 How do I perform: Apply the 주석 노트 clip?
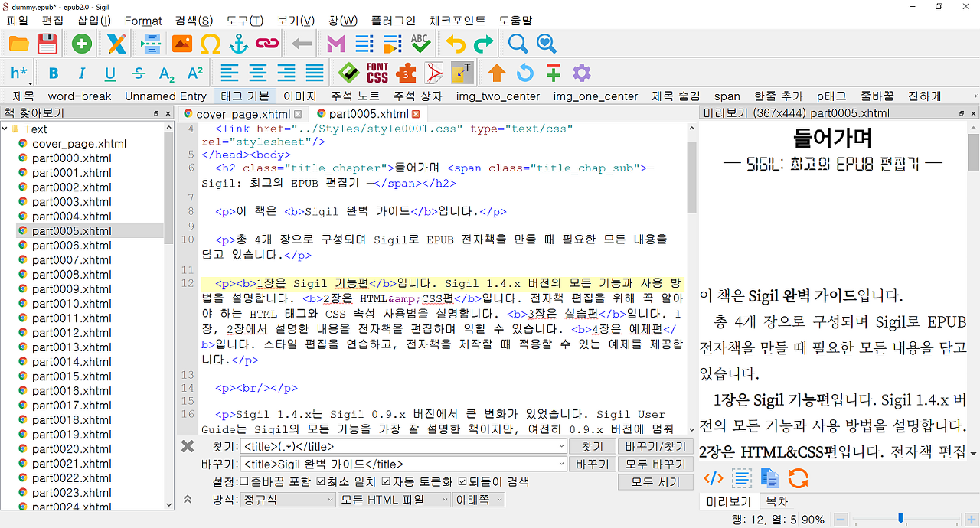tap(354, 96)
